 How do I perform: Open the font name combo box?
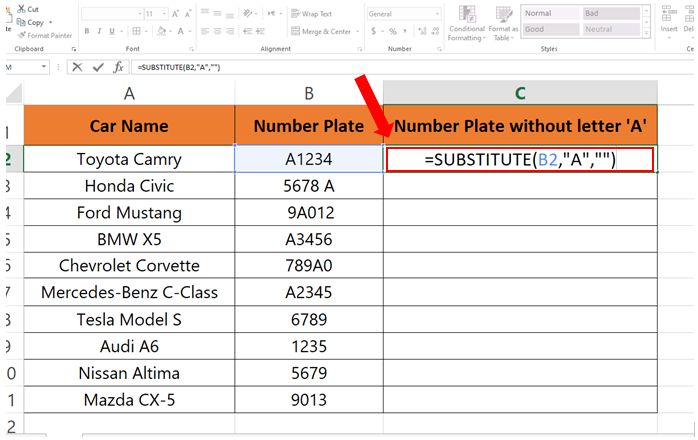click(x=113, y=14)
